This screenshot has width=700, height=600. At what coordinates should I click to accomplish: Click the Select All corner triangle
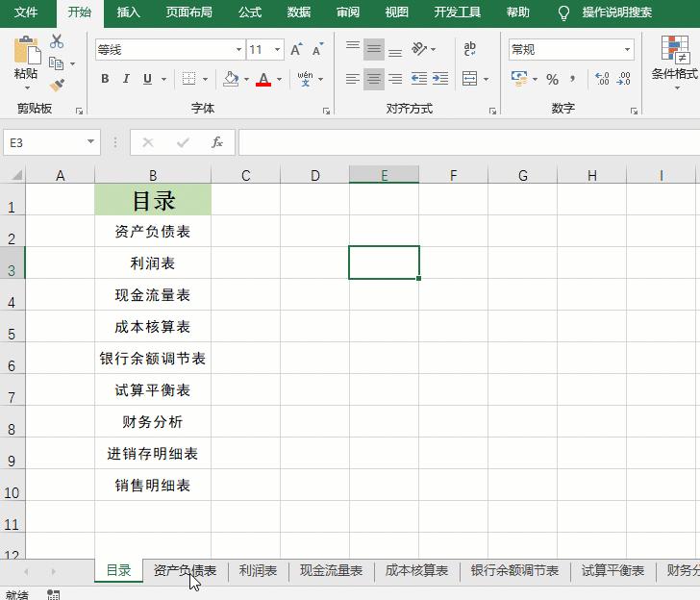click(17, 175)
